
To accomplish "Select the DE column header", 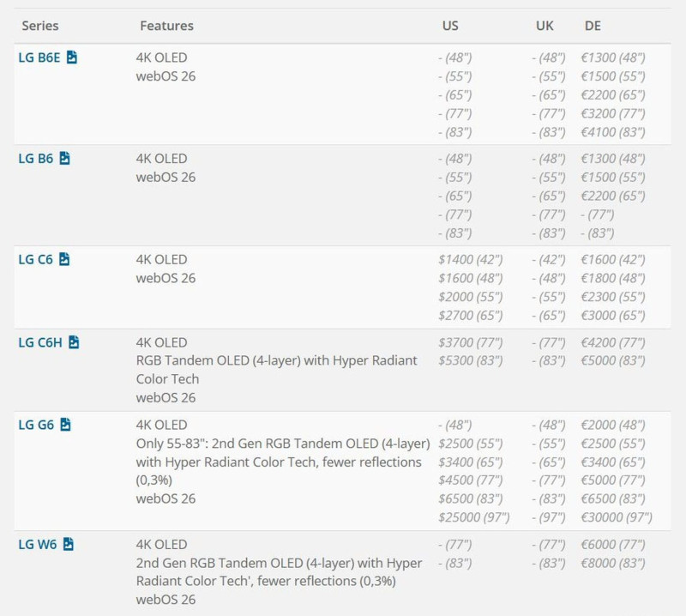I will tap(593, 26).
